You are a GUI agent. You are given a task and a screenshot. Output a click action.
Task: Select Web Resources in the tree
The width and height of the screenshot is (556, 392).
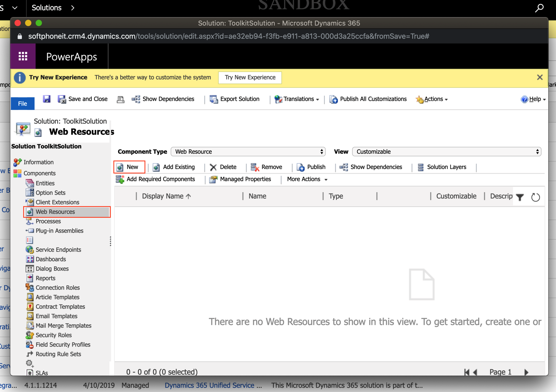point(67,212)
